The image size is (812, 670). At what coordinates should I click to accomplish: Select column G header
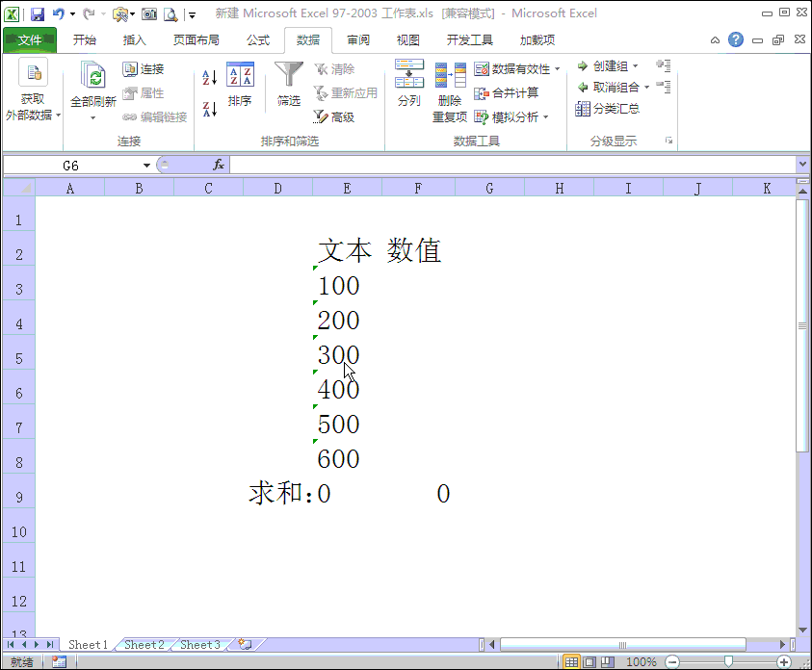click(489, 189)
